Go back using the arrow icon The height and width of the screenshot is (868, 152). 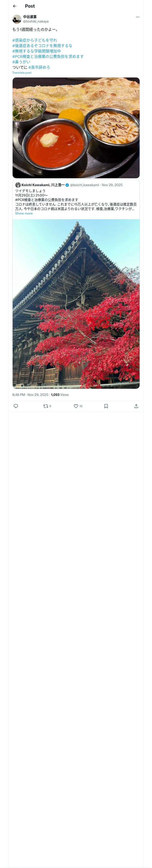click(x=15, y=6)
